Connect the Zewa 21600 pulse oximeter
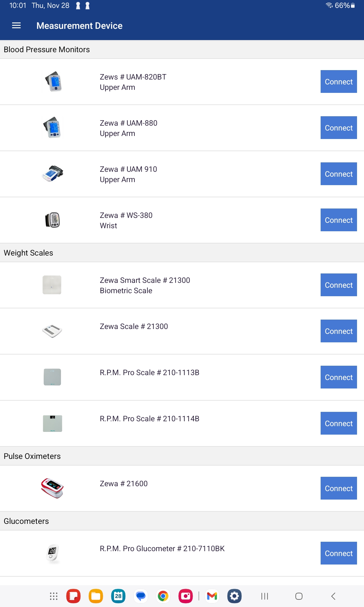The image size is (364, 607). pyautogui.click(x=339, y=488)
